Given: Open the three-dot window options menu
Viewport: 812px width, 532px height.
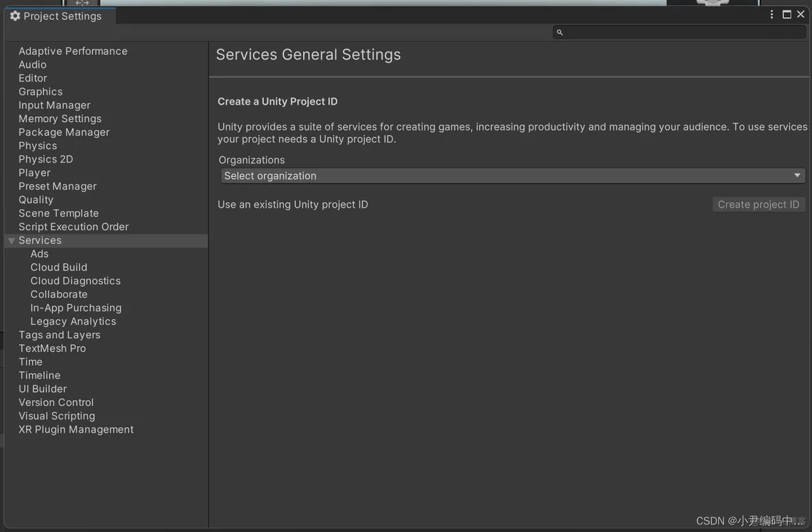Looking at the screenshot, I should tap(772, 14).
